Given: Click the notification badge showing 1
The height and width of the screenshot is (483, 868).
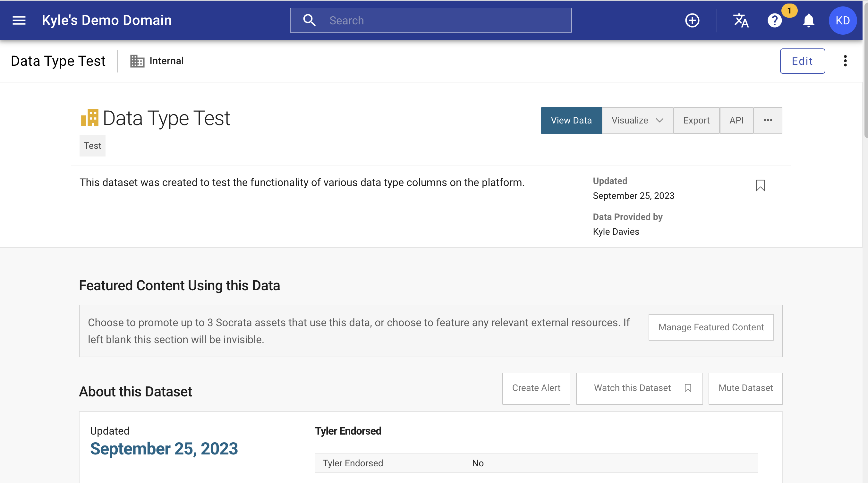Looking at the screenshot, I should (789, 11).
